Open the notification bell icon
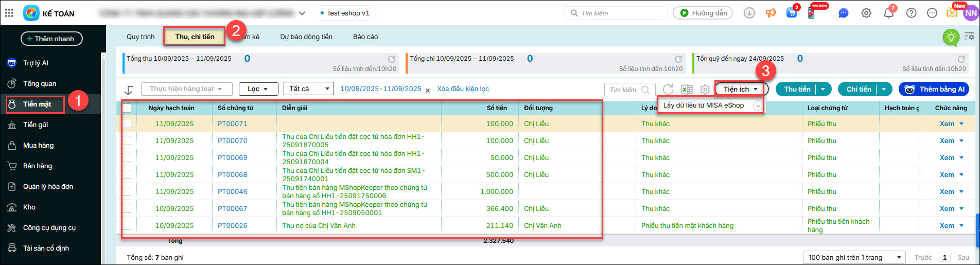The height and width of the screenshot is (265, 980). (889, 13)
